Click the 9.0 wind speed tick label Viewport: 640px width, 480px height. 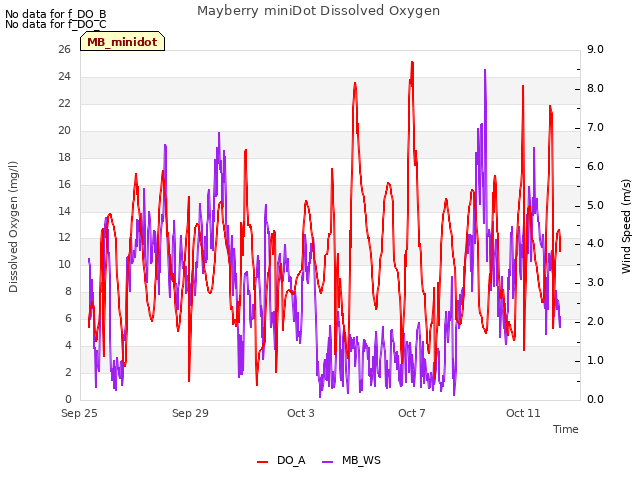[x=595, y=49]
